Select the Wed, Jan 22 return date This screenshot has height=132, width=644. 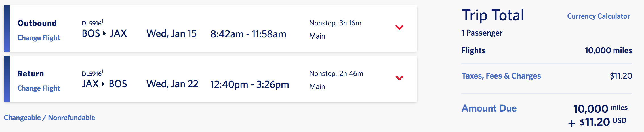point(172,84)
